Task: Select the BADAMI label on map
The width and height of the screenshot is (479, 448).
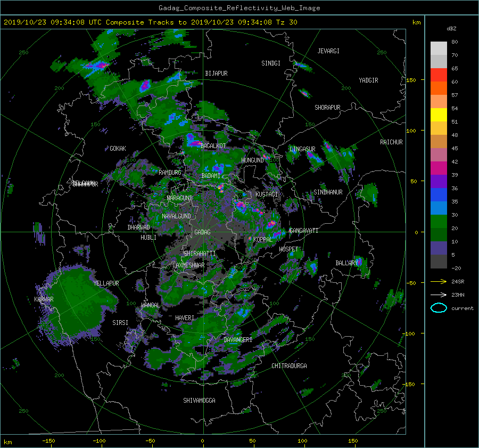Action: [x=211, y=176]
